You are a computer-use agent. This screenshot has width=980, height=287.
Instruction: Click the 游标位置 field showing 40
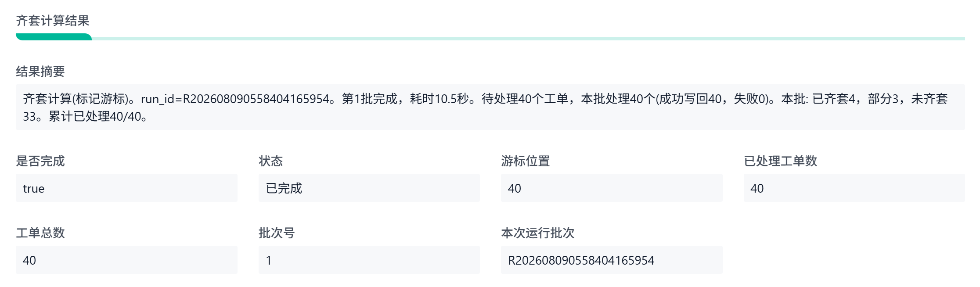(x=612, y=188)
